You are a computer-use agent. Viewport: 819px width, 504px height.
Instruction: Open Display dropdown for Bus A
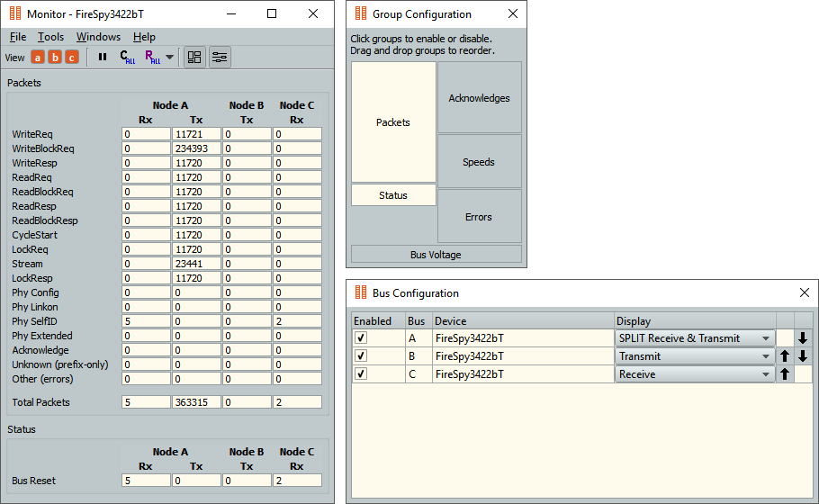coord(695,338)
